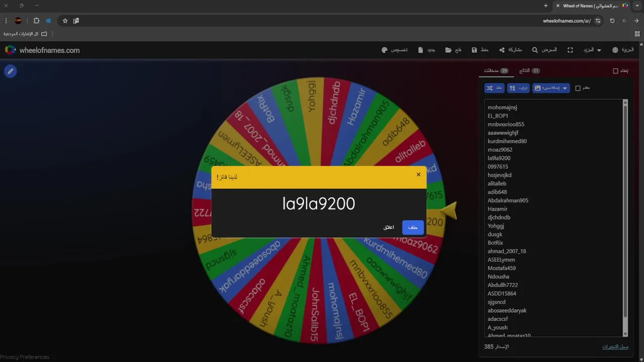The height and width of the screenshot is (362, 644).
Task: Open the browser extensions puzzle icon
Action: click(x=36, y=21)
